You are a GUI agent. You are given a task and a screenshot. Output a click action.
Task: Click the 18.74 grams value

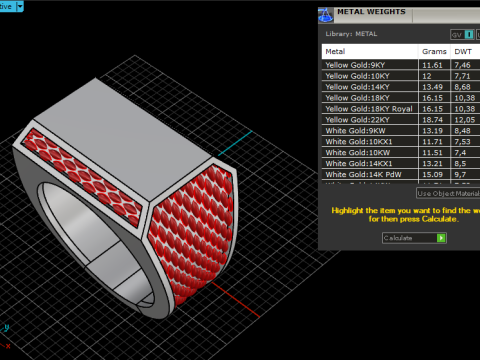click(432, 120)
